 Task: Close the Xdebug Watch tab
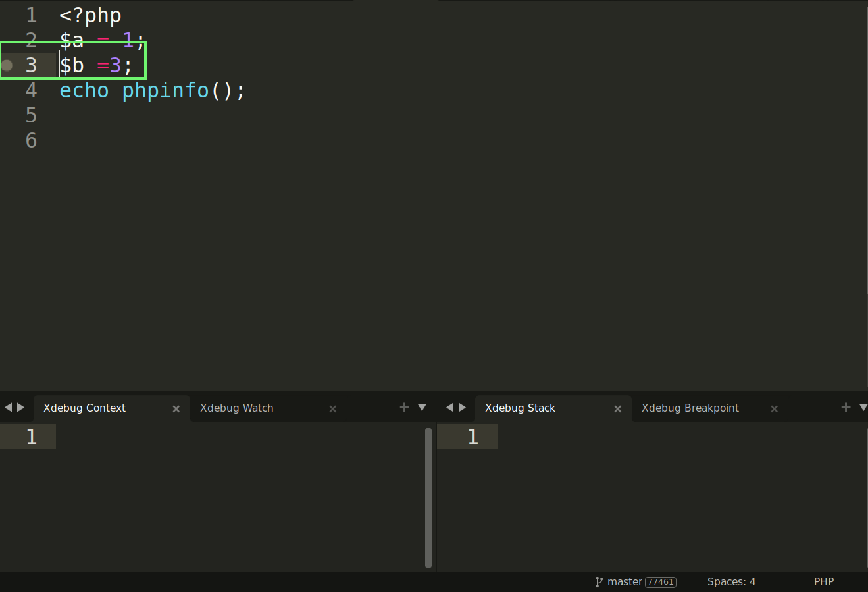click(333, 409)
